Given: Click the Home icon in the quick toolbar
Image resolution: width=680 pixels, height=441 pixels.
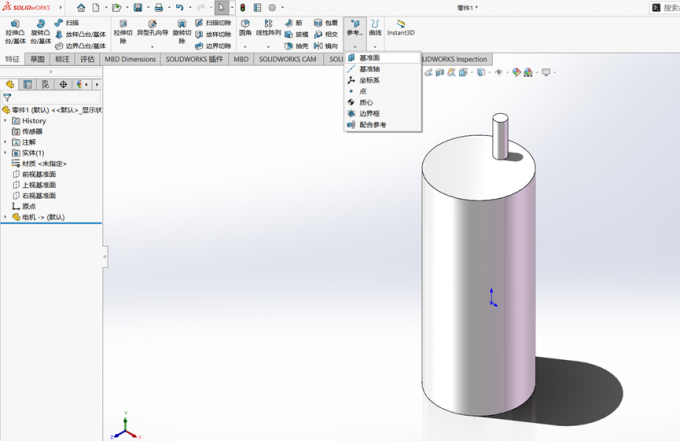Looking at the screenshot, I should (81, 7).
